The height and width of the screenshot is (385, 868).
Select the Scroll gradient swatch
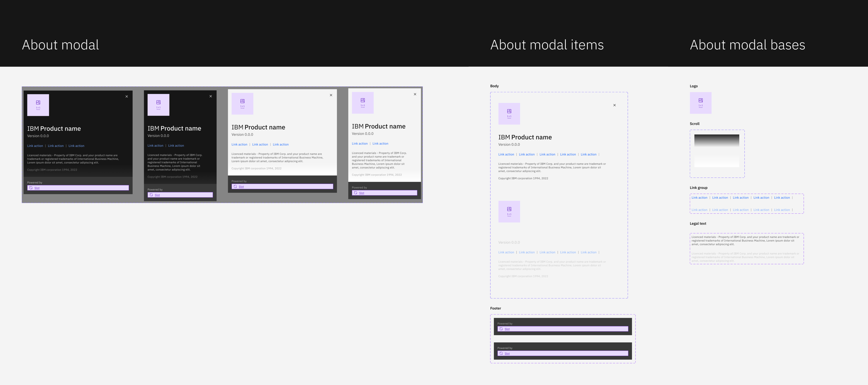tap(717, 151)
